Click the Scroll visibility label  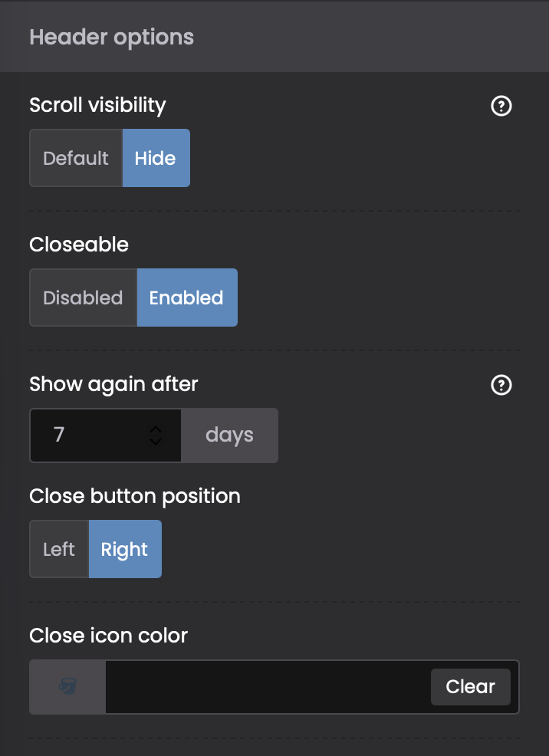[97, 105]
